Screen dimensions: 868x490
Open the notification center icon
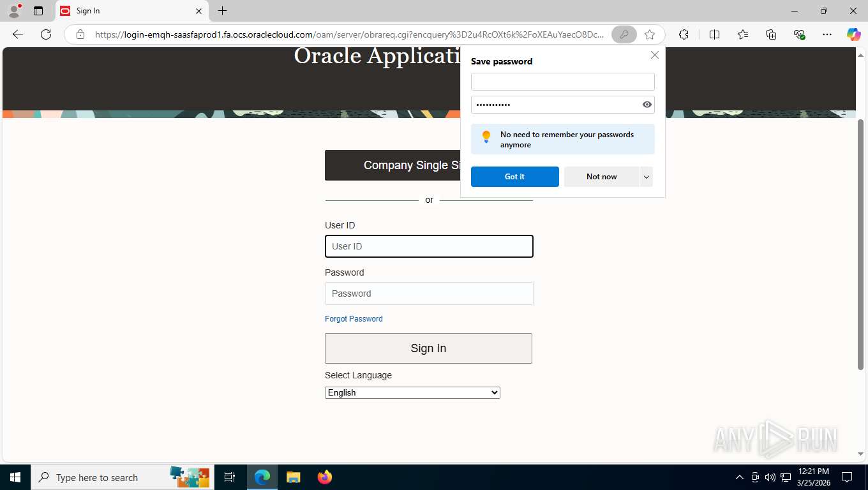tap(847, 477)
